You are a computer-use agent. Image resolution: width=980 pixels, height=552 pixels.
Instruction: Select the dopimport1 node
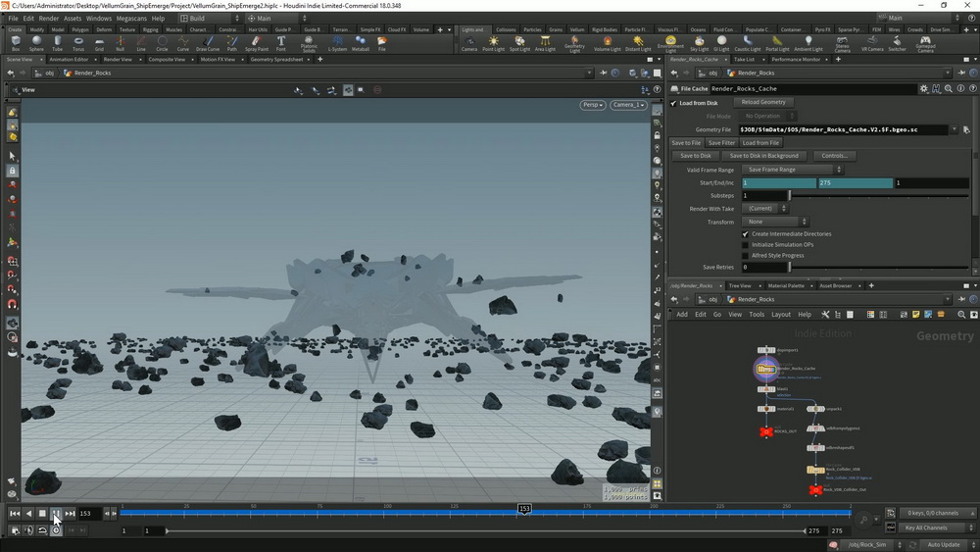coord(766,350)
